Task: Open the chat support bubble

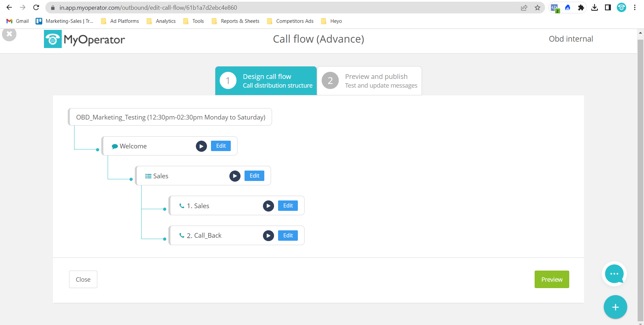Action: [614, 274]
